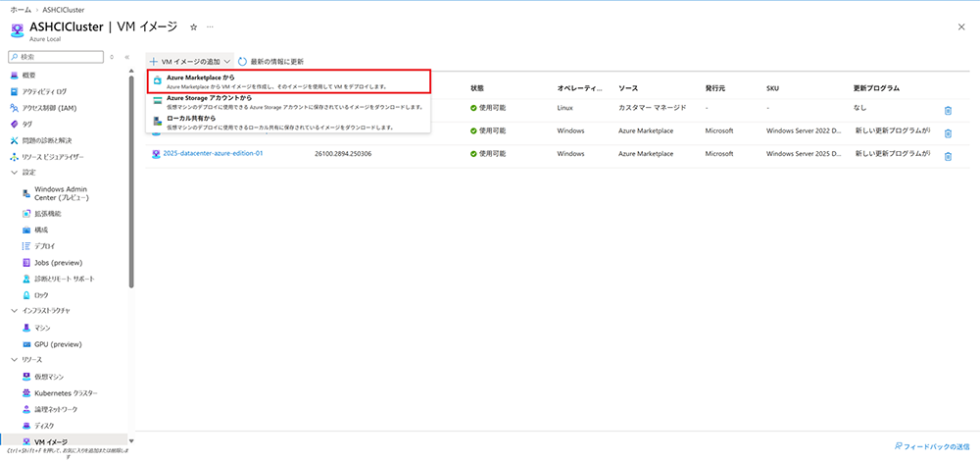980x462 pixels.
Task: Open リソース ビジュアライザー
Action: point(52,157)
